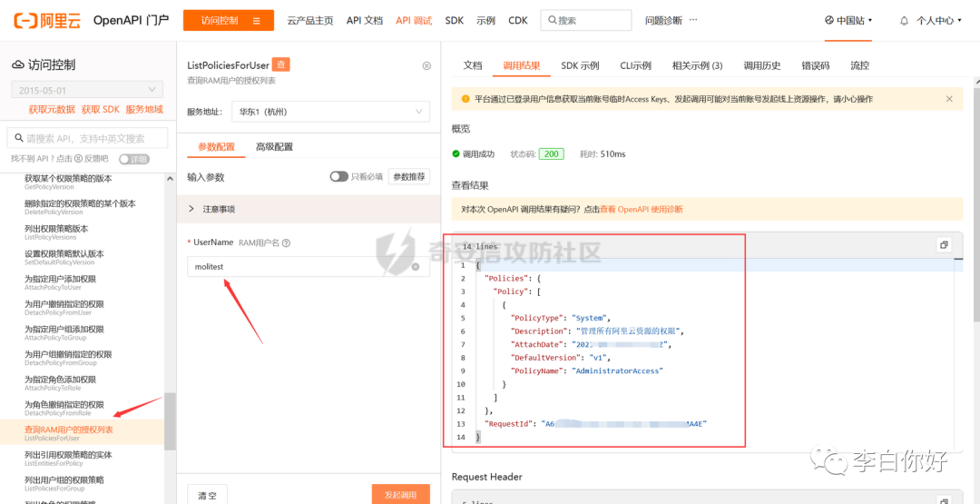The image size is (980, 504).
Task: Open the 错误码 tab
Action: pyautogui.click(x=816, y=65)
